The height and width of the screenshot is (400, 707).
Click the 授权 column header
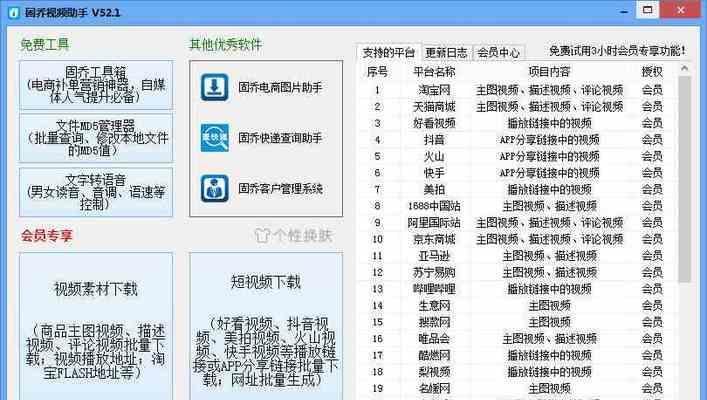(x=652, y=72)
